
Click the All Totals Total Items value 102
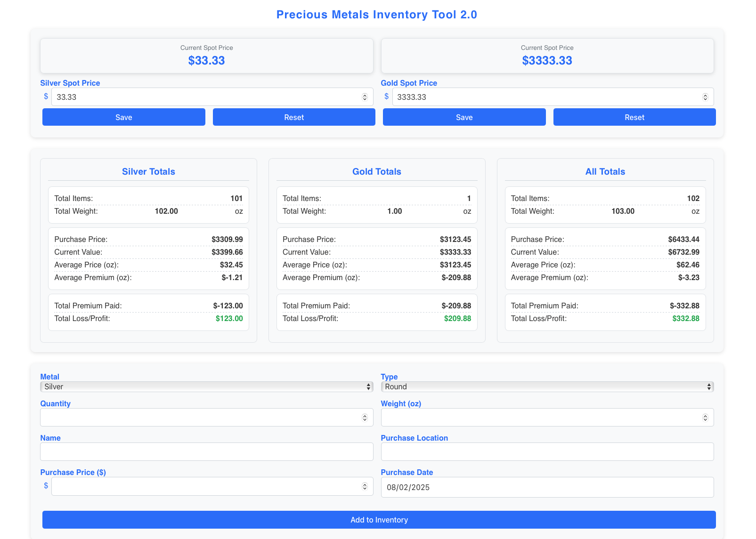click(x=693, y=199)
